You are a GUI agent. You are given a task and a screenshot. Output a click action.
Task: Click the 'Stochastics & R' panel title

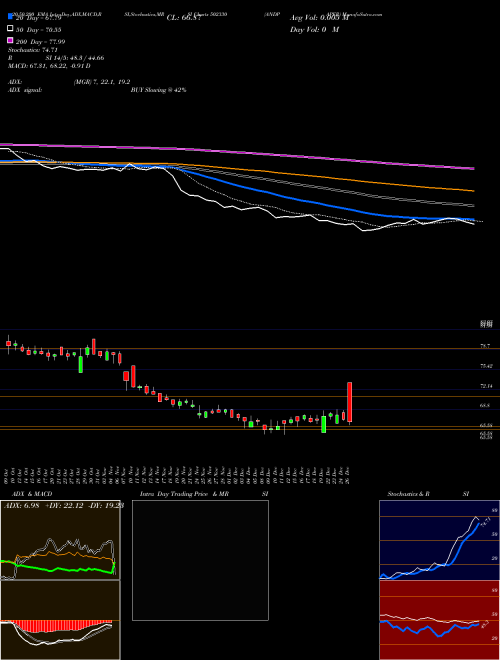coord(408,494)
